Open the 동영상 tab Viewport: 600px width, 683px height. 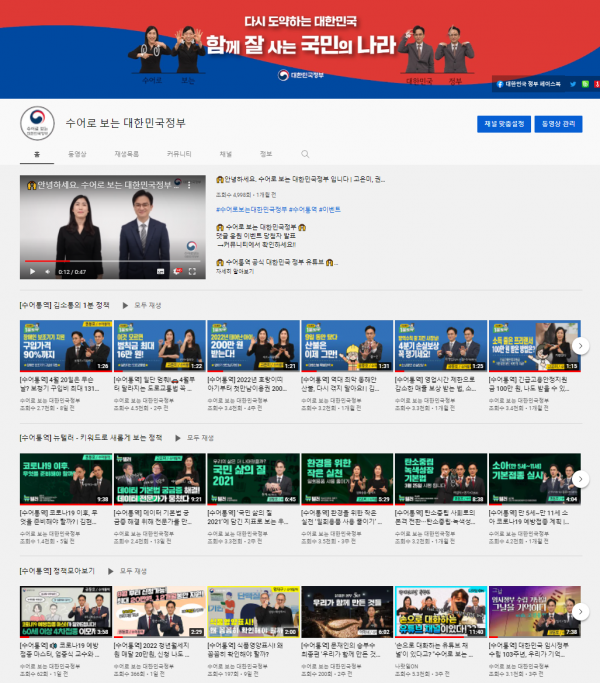(77, 155)
